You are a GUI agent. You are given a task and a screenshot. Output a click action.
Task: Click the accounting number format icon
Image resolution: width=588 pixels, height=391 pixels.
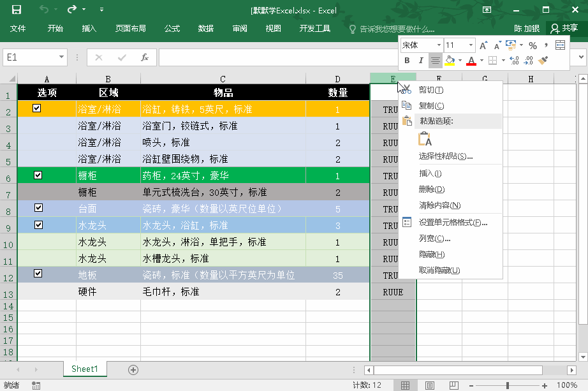pos(511,45)
